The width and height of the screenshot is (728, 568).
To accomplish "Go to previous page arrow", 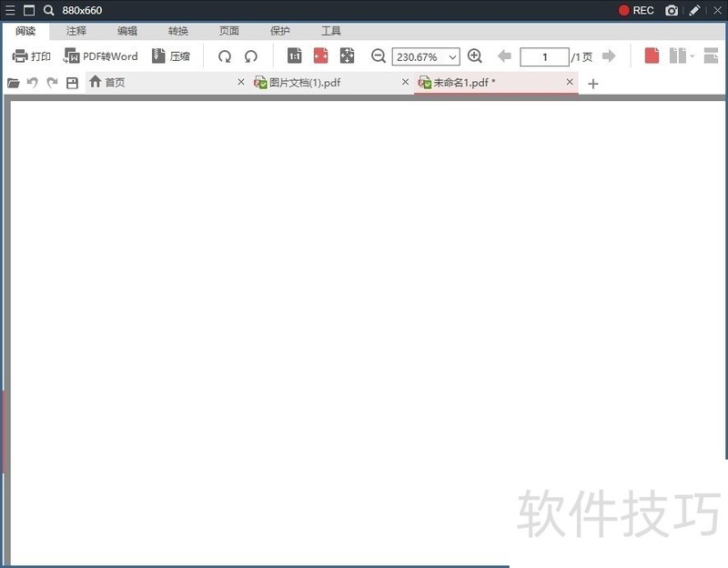I will tap(504, 56).
